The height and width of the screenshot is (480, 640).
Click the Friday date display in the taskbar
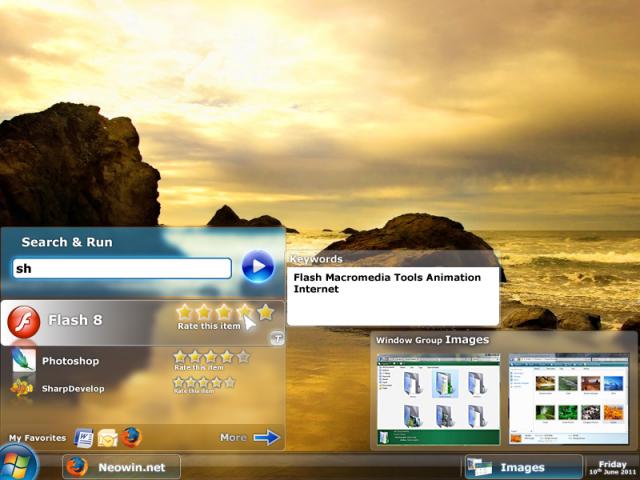pos(612,466)
